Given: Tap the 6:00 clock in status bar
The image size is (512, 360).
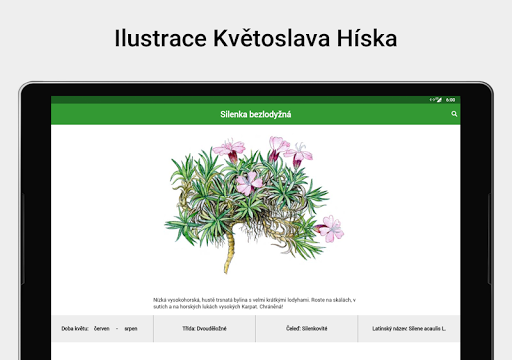Looking at the screenshot, I should (450, 100).
